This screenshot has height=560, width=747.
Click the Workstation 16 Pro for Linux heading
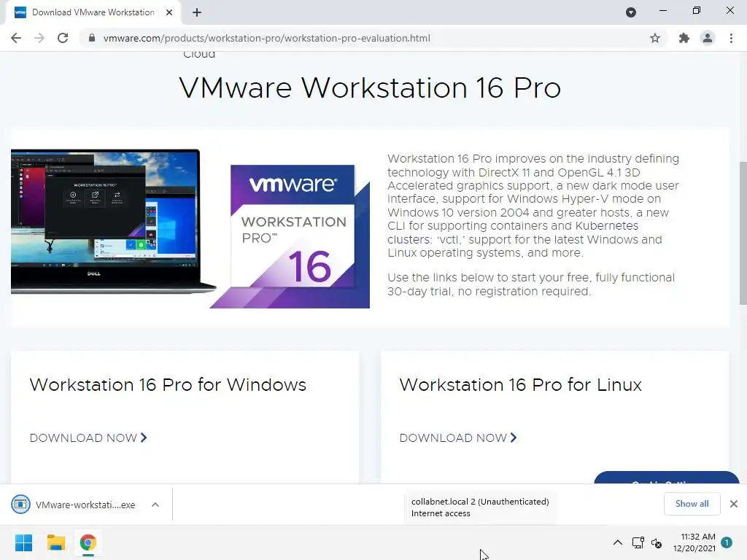520,385
